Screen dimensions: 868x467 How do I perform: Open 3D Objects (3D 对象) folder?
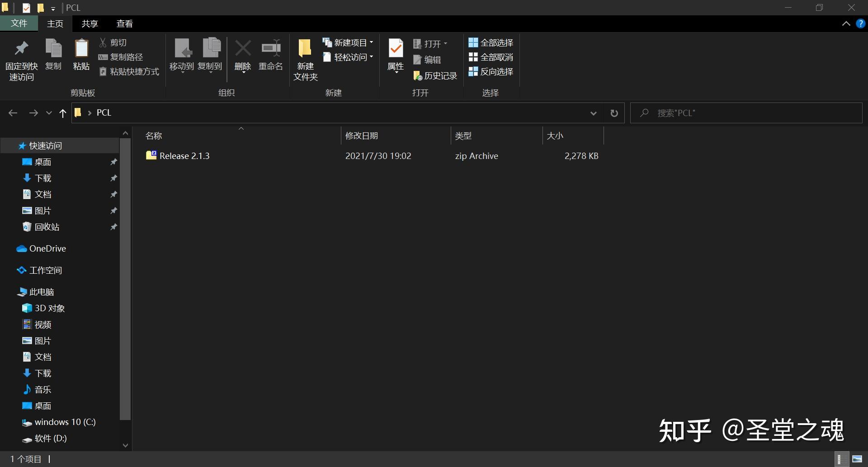pos(60,308)
